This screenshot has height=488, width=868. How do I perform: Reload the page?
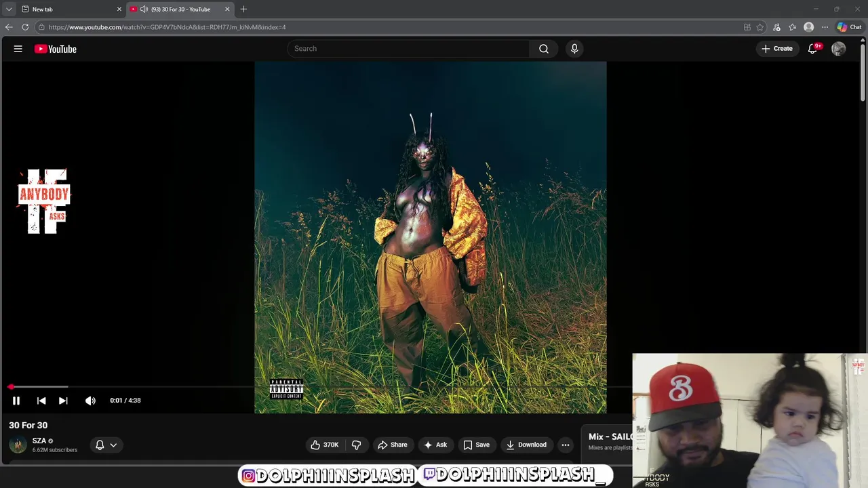coord(25,27)
